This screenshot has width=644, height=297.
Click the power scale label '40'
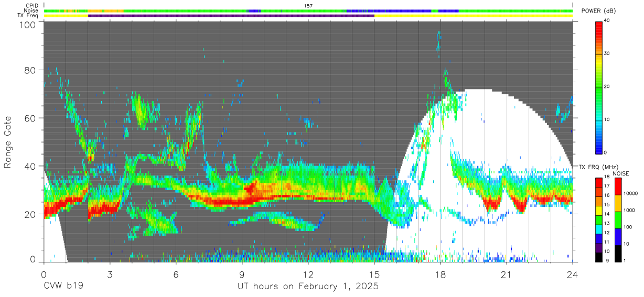tap(608, 21)
